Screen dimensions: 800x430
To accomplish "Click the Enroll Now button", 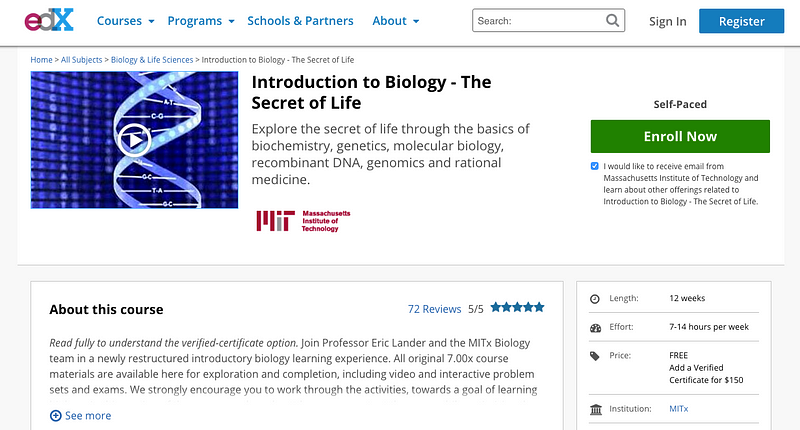I will [x=680, y=136].
